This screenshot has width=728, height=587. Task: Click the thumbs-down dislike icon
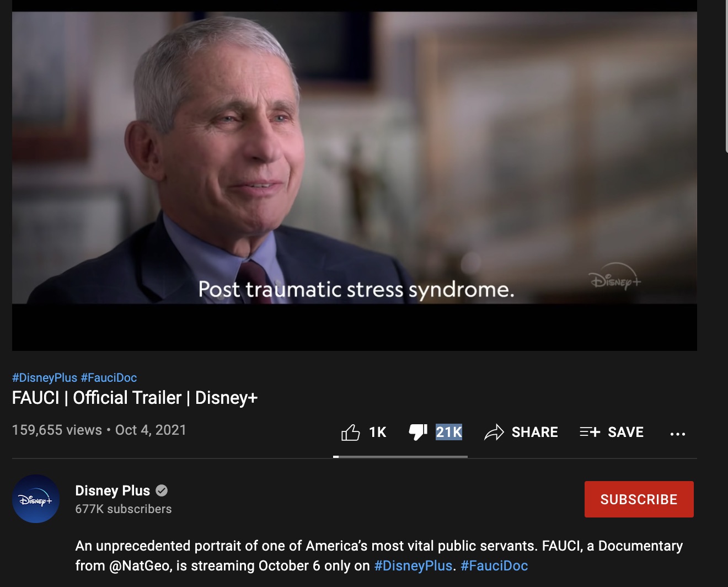coord(418,432)
